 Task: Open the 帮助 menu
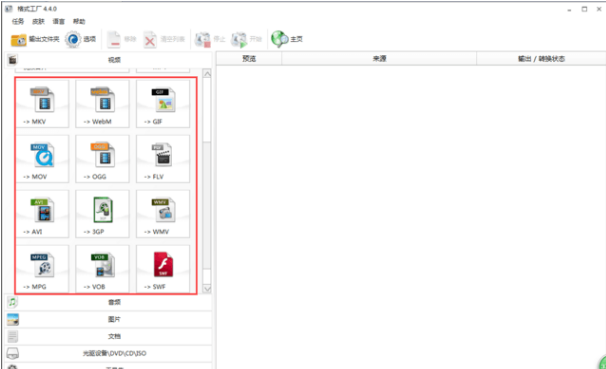79,21
